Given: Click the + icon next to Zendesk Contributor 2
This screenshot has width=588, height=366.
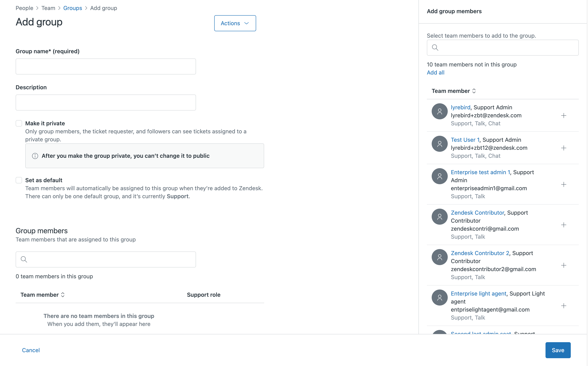Looking at the screenshot, I should coord(564,265).
